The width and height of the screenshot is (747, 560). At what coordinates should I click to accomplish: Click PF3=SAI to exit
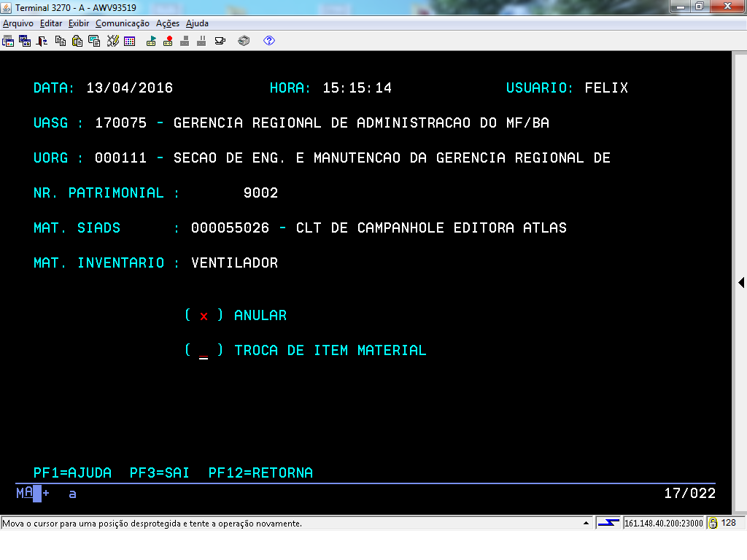point(160,472)
